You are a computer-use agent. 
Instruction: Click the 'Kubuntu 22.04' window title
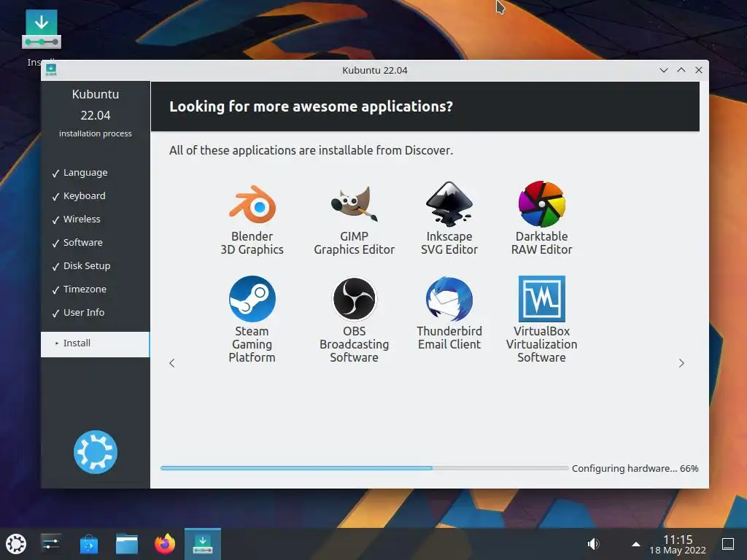click(x=375, y=70)
